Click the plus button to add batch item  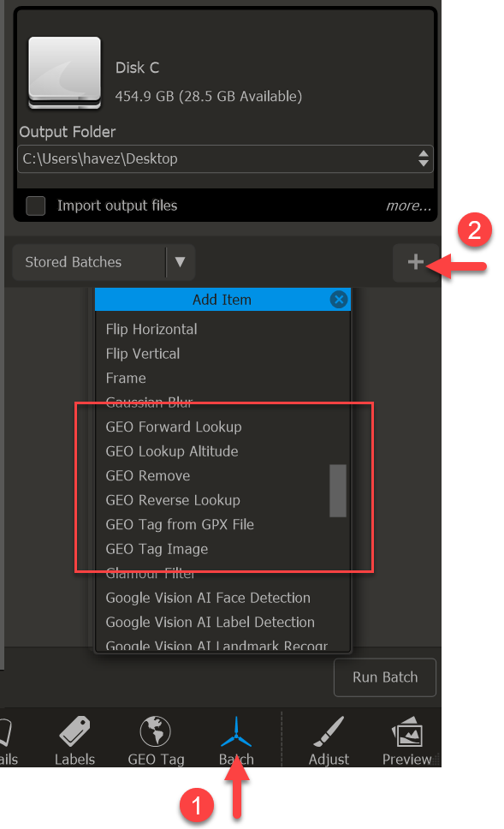(x=416, y=262)
